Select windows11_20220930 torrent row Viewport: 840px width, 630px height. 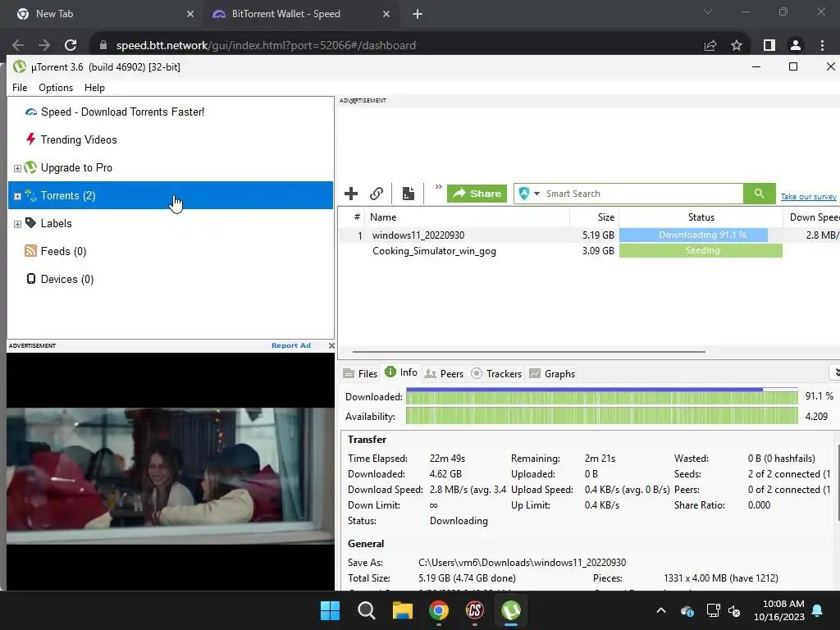click(589, 235)
